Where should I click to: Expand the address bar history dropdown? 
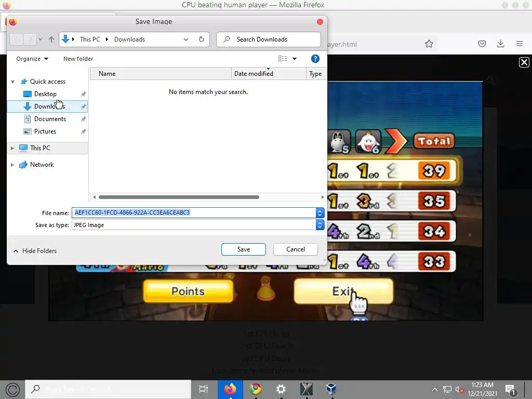tap(186, 39)
